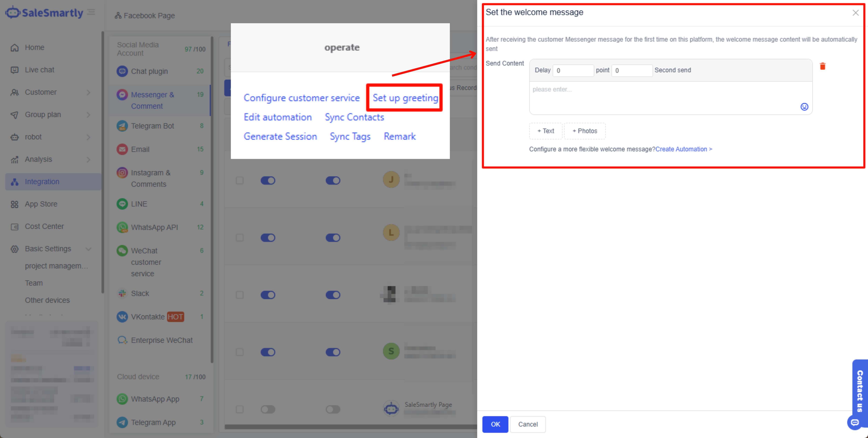Check the checkbox in the L page row
Viewport: 868px width, 438px height.
(240, 238)
